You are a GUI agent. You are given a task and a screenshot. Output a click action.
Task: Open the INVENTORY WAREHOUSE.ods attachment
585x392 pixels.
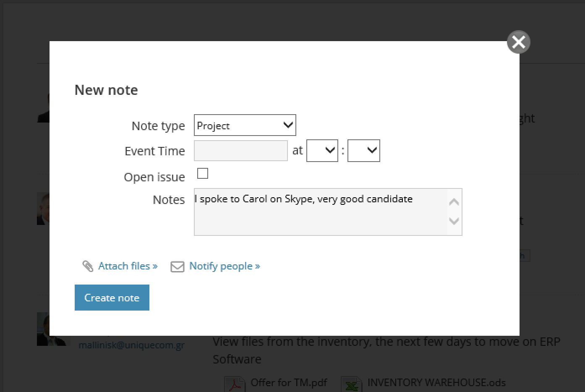coord(436,383)
